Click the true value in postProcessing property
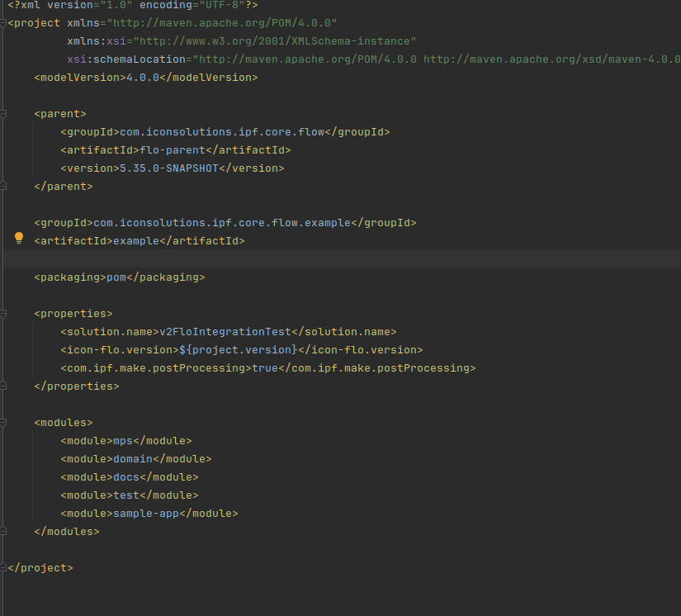The width and height of the screenshot is (681, 616). (267, 367)
